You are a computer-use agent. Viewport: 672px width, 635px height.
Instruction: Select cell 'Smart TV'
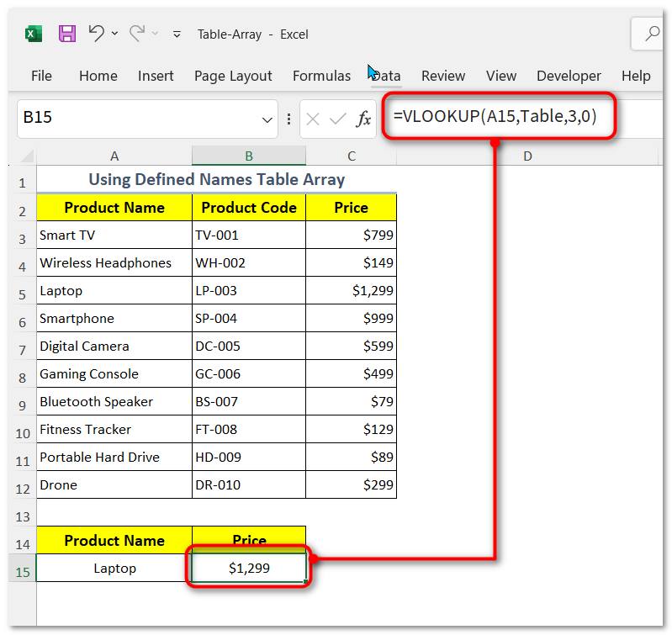(x=114, y=235)
